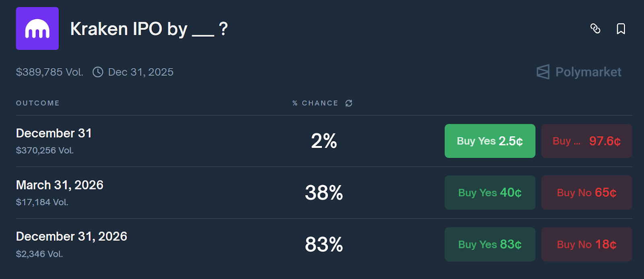Image resolution: width=644 pixels, height=279 pixels.
Task: Buy Yes at 83¢ for December 31, 2026
Action: click(x=490, y=244)
